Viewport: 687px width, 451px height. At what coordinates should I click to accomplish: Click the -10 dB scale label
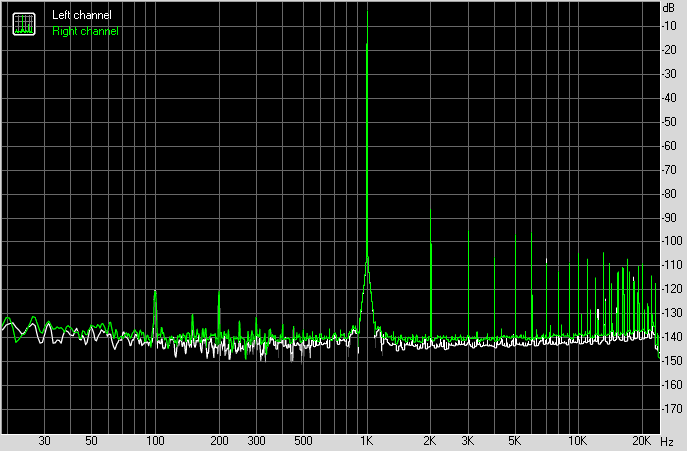point(669,26)
